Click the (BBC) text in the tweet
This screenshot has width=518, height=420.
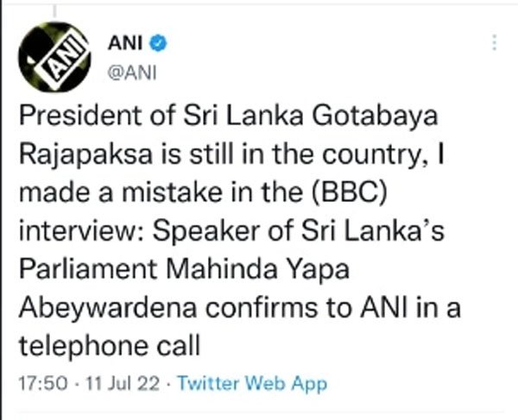(x=348, y=195)
